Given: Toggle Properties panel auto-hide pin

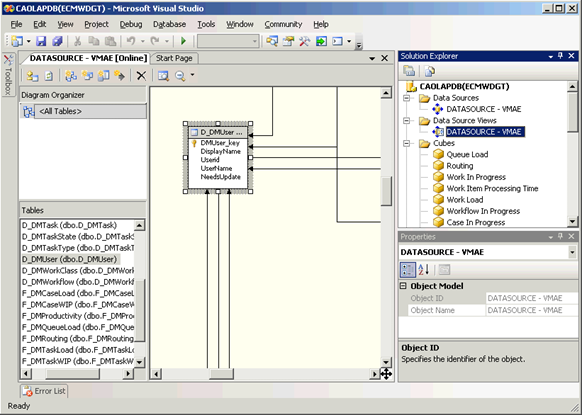Looking at the screenshot, I should point(560,236).
